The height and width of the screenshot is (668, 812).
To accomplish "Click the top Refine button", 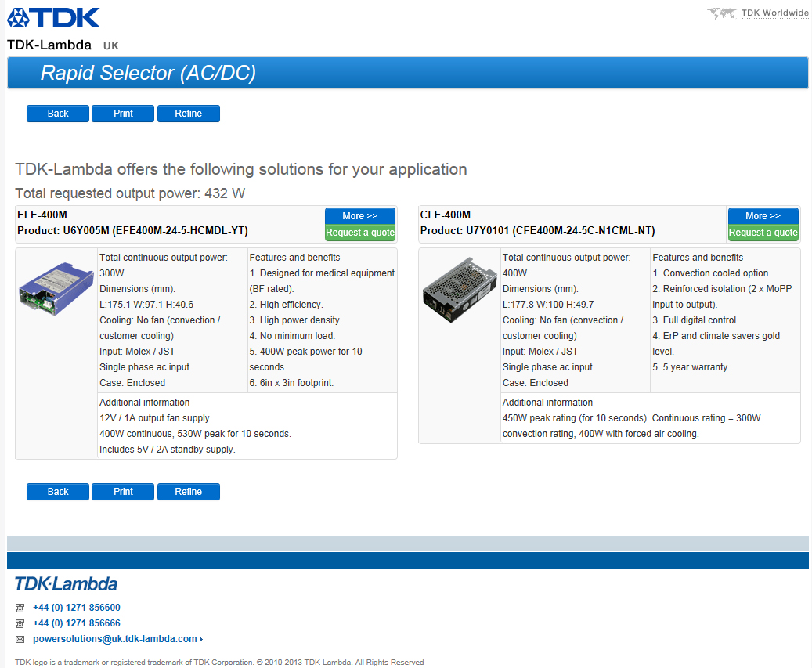I will (189, 114).
